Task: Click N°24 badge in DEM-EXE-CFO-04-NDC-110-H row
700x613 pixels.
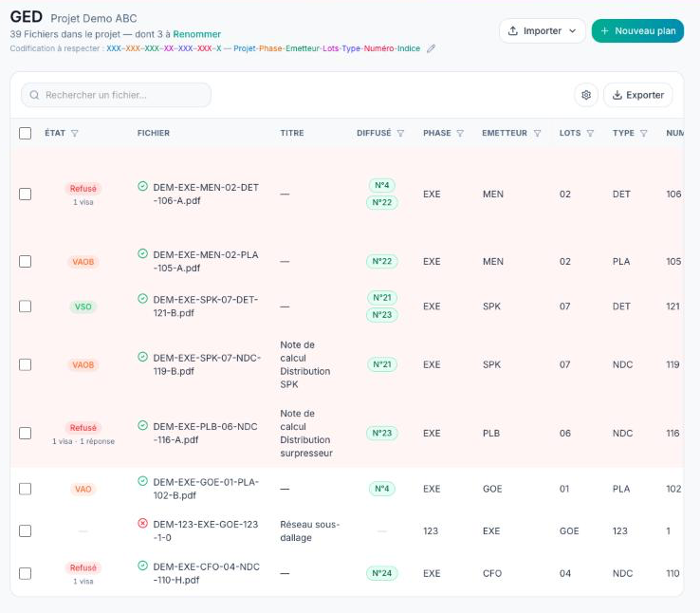Action: [381, 573]
